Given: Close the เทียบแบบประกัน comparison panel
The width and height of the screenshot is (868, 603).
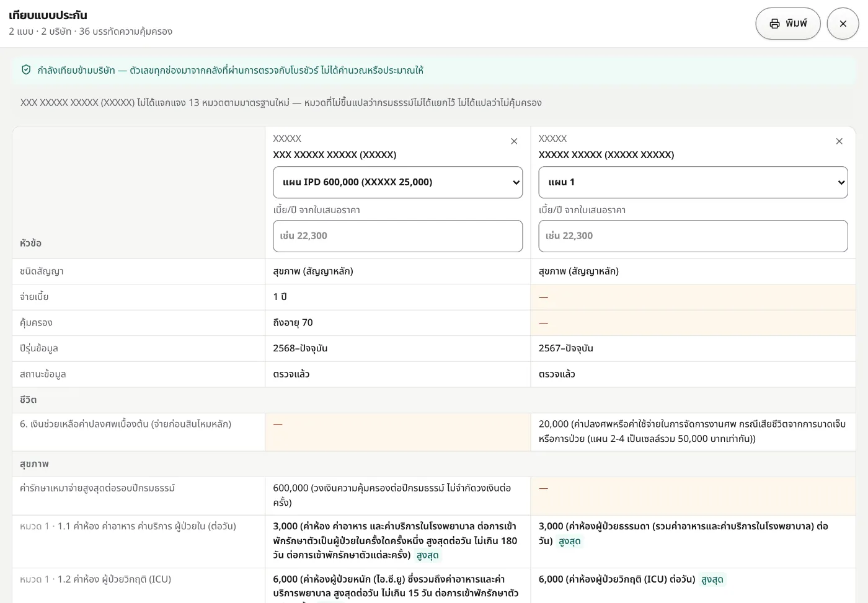Looking at the screenshot, I should (x=843, y=24).
